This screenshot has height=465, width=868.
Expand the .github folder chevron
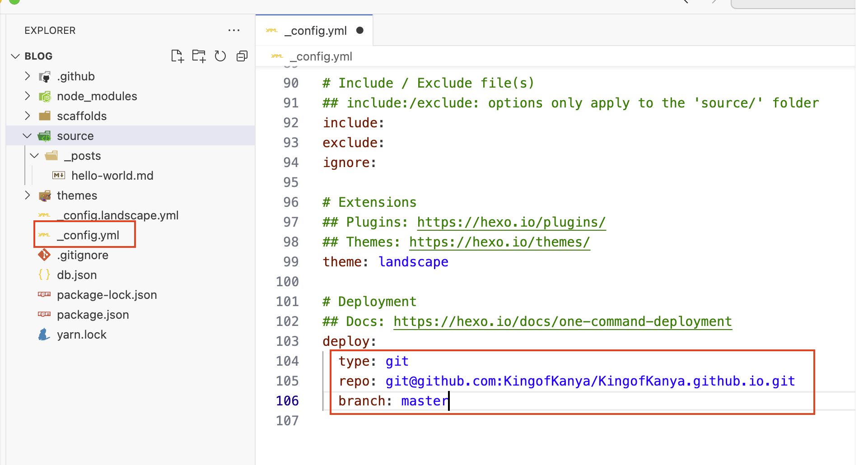(28, 76)
